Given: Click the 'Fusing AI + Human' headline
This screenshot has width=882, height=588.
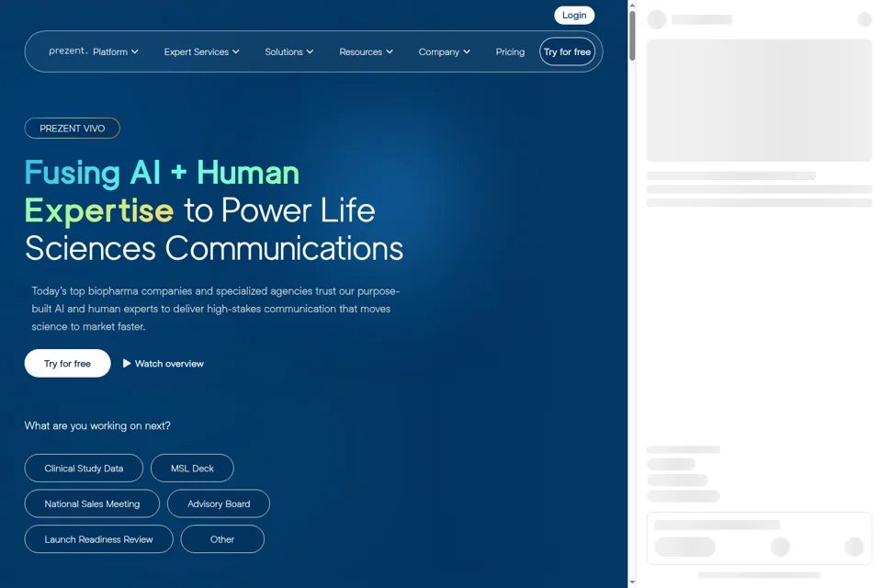Looking at the screenshot, I should click(162, 172).
